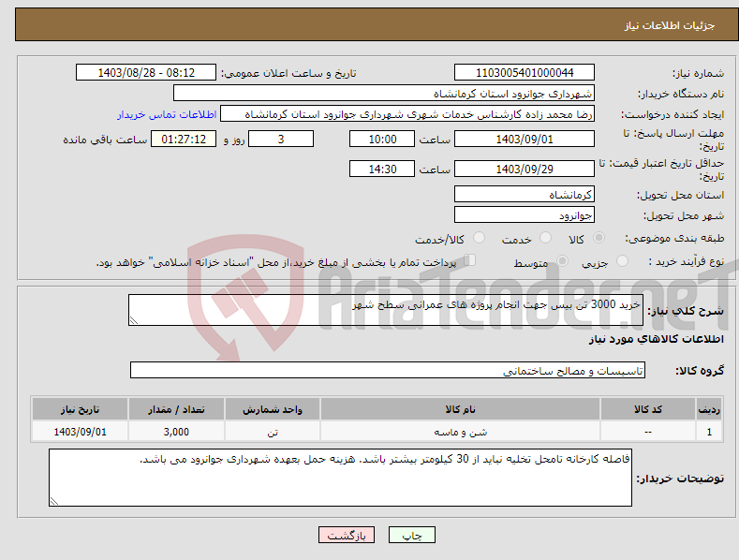Image resolution: width=739 pixels, height=560 pixels.
Task: Click the buyer name field شهرداری جوانرود
Action: [384, 94]
